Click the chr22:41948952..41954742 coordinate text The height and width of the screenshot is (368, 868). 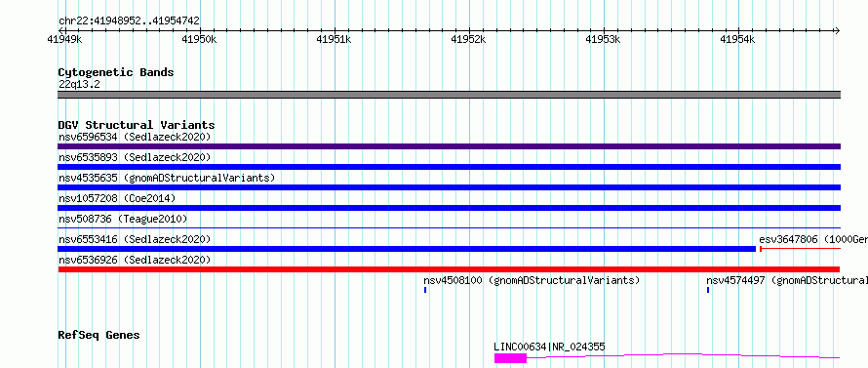coord(129,21)
